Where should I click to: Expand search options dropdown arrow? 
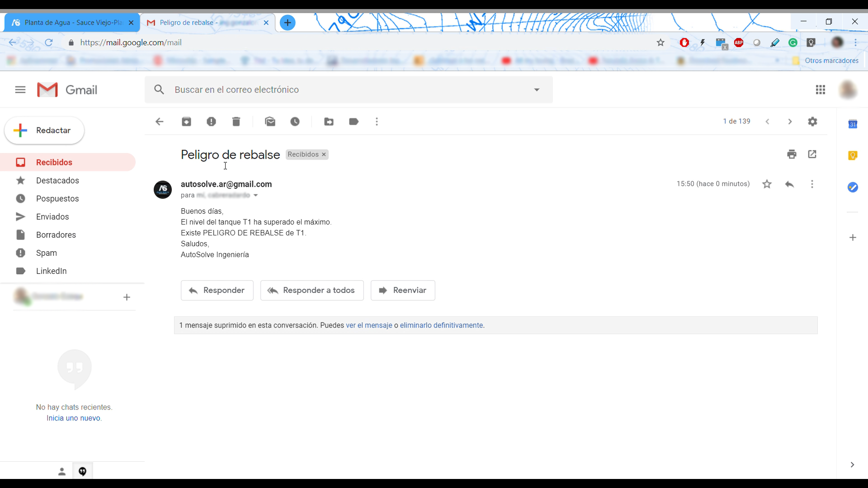(537, 89)
